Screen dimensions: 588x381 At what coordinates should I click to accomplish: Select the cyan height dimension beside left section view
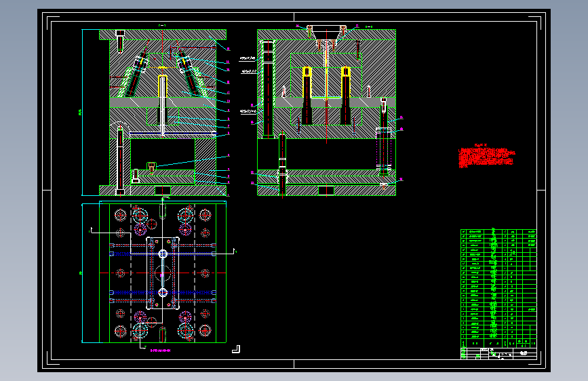tap(82, 112)
